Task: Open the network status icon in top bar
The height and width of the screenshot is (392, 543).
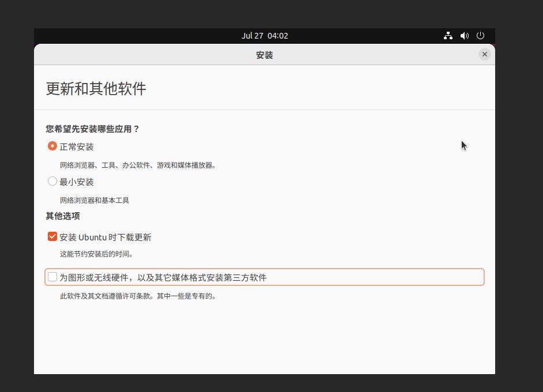Action: 448,36
